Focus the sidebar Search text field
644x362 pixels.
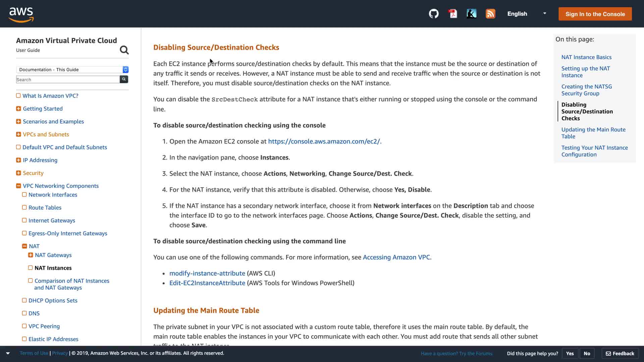(x=68, y=79)
